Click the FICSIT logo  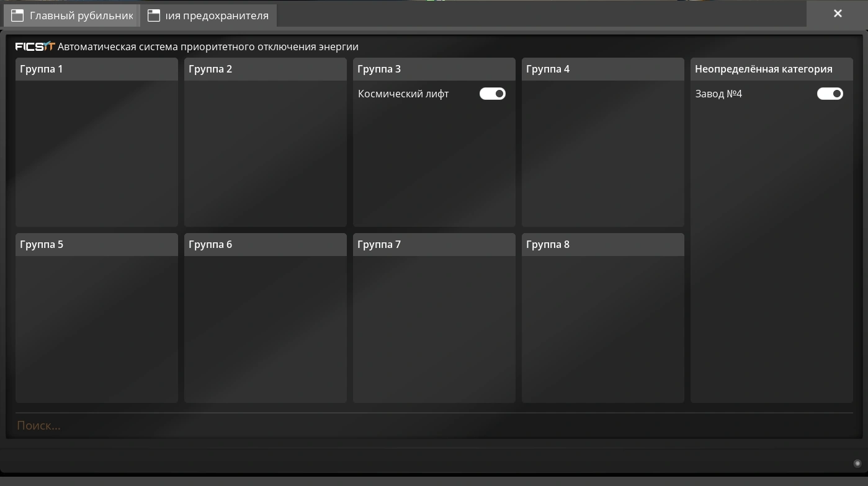pyautogui.click(x=35, y=46)
